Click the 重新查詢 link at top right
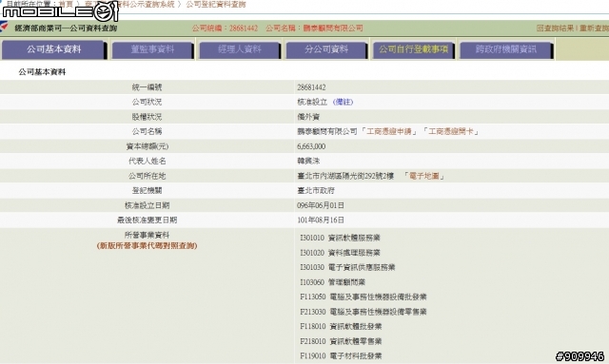Screen dimensions: 609x364 [x=594, y=28]
